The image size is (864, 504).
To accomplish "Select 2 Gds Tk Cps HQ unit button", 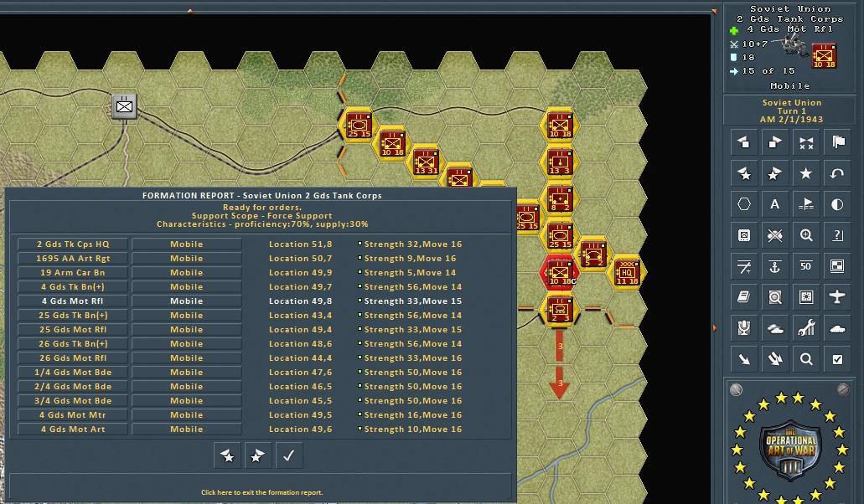I will [73, 244].
